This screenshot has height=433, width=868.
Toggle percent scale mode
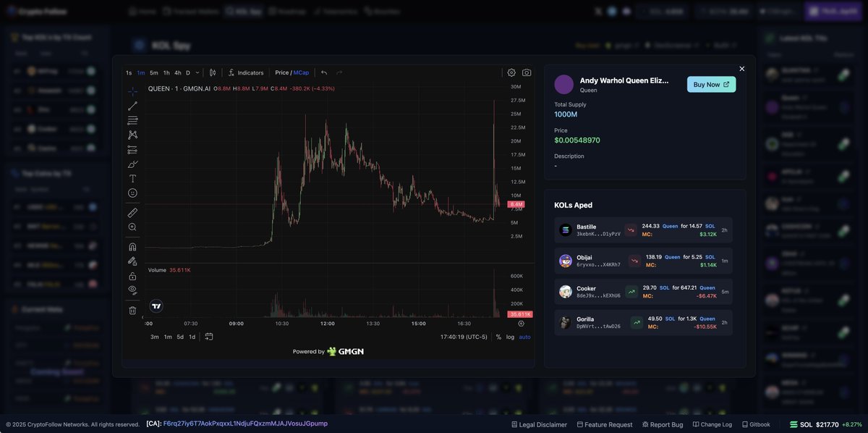click(498, 337)
